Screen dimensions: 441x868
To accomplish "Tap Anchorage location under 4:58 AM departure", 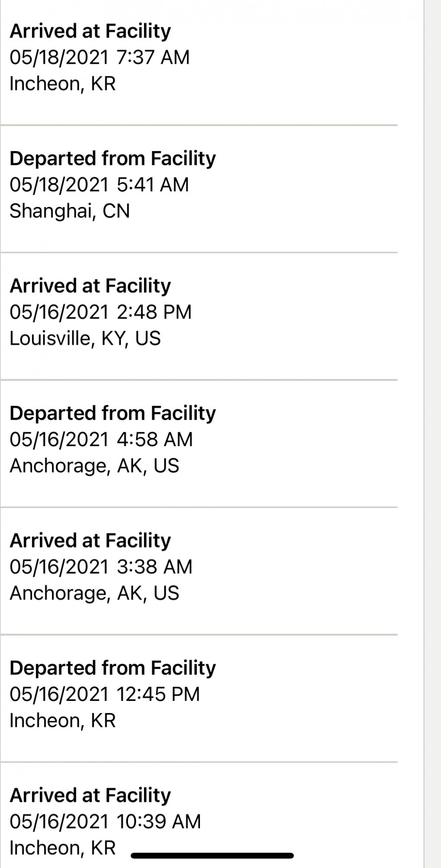I will click(95, 466).
